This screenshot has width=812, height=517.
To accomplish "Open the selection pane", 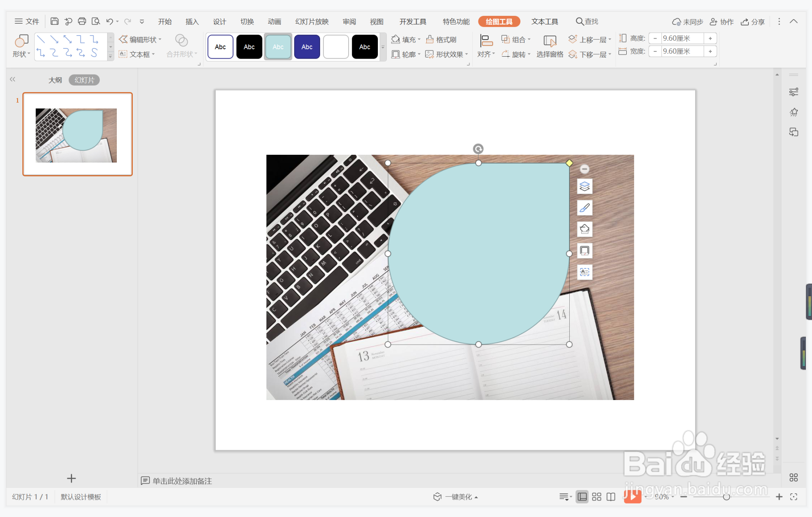I will point(549,46).
